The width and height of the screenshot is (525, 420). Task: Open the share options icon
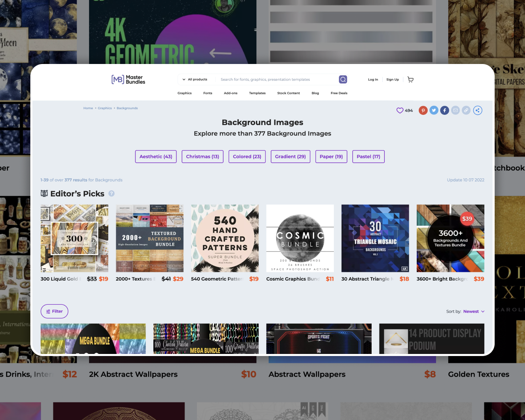pos(477,110)
